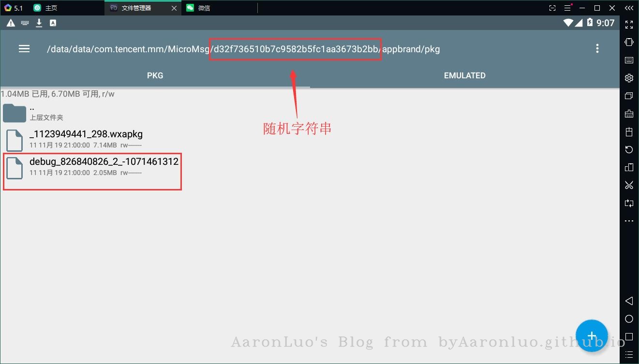The height and width of the screenshot is (364, 639).
Task: Switch to the EMULATED tab
Action: click(x=464, y=75)
